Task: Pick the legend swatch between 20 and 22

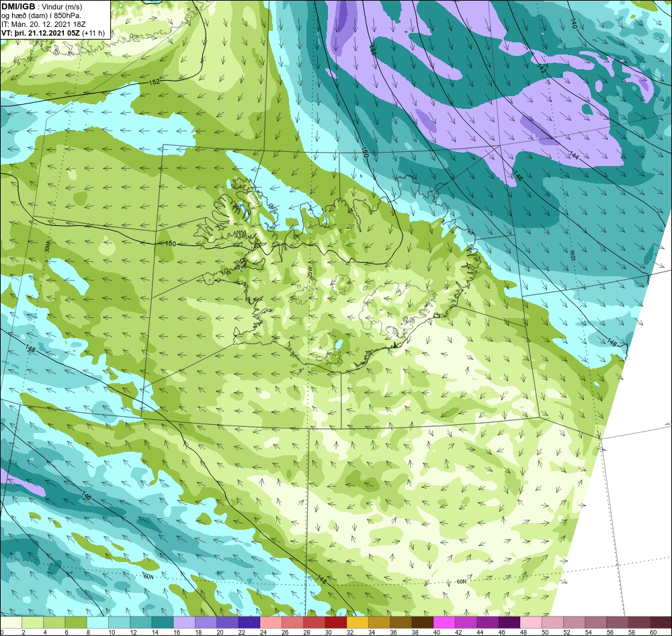Action: tap(228, 623)
